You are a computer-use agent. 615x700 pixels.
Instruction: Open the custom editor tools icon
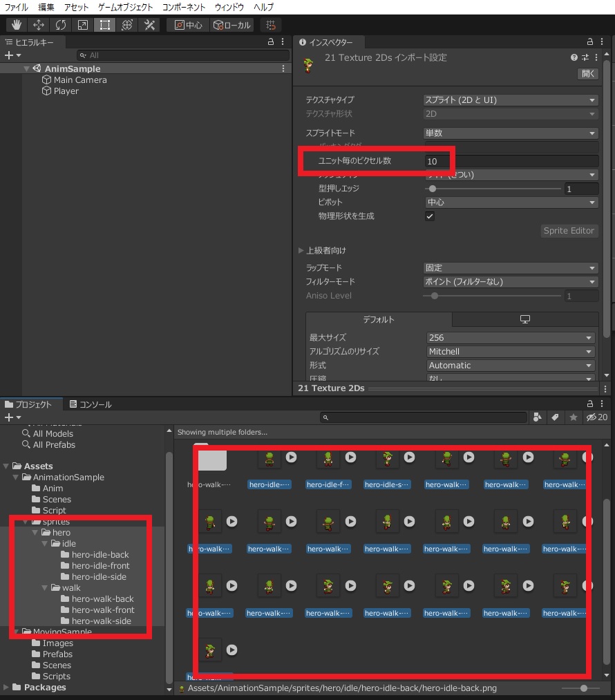pos(149,25)
